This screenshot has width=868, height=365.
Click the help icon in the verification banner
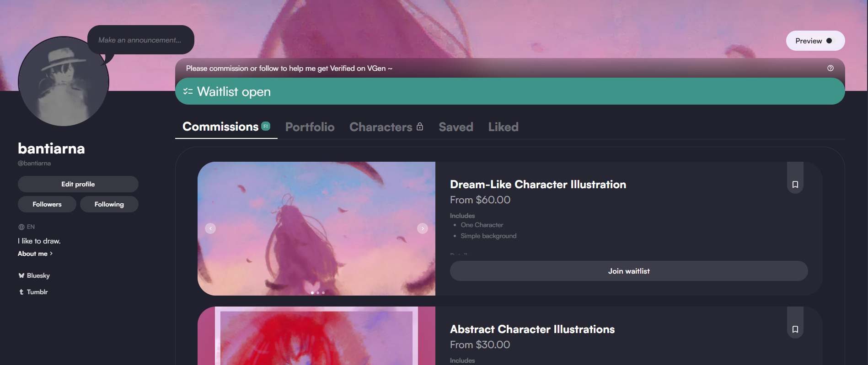830,68
